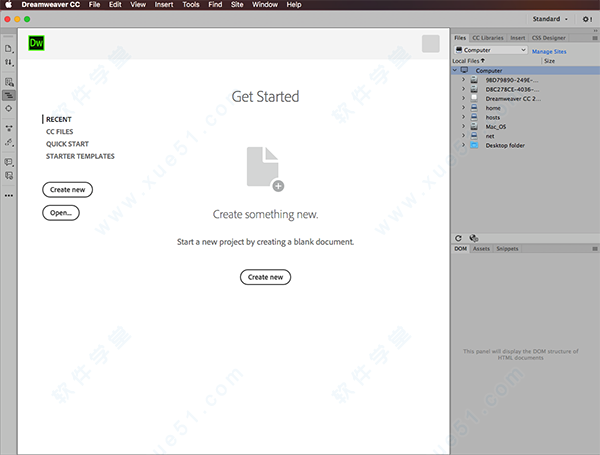Image resolution: width=600 pixels, height=455 pixels.
Task: Select the Files tab
Action: (460, 38)
